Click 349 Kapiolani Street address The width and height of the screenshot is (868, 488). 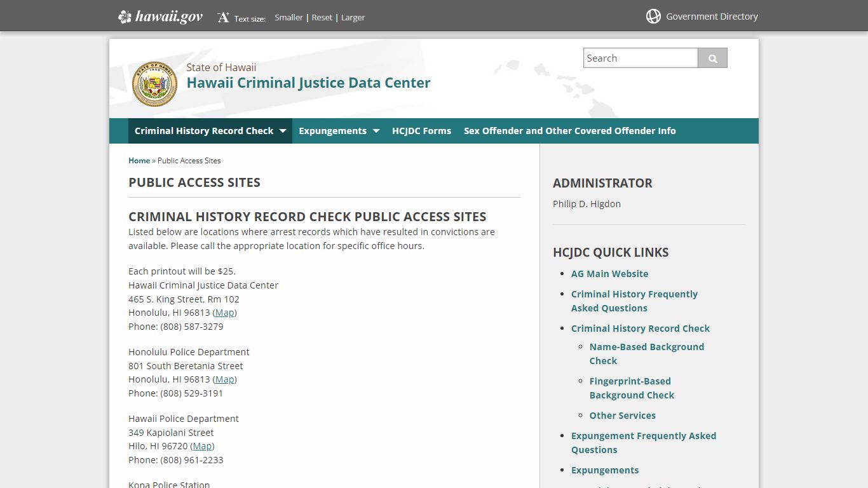click(x=171, y=433)
